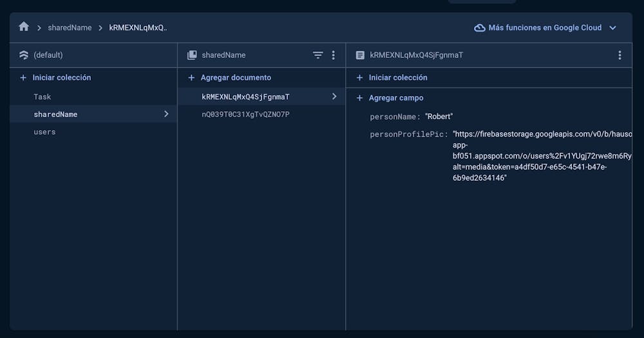The image size is (644, 338).
Task: Select the users collection
Action: [x=44, y=132]
